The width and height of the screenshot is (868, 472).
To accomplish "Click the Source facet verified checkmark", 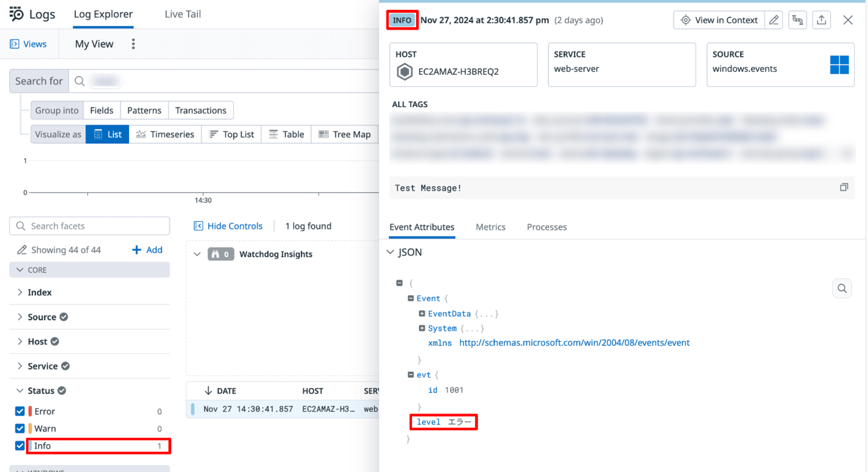I will 64,317.
